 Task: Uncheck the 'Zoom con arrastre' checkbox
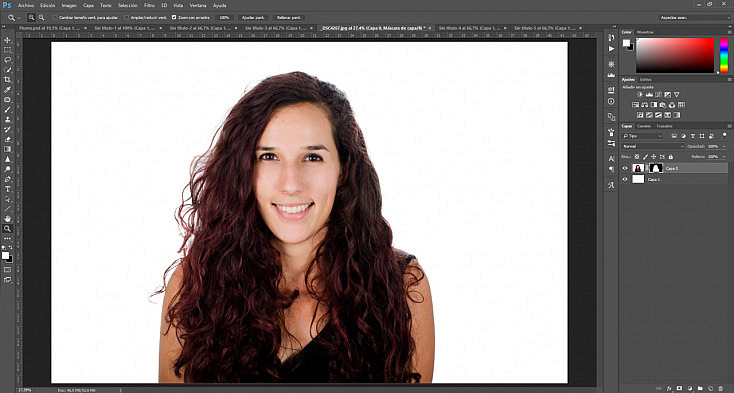(174, 17)
